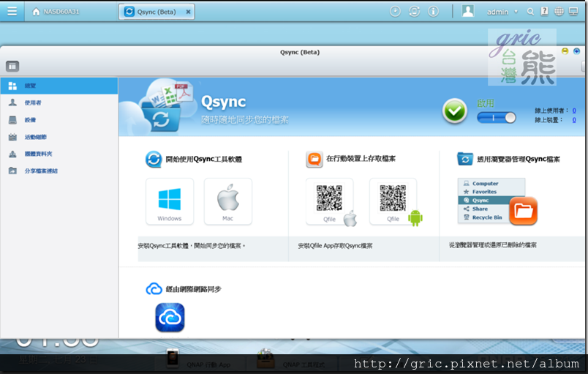The height and width of the screenshot is (374, 588).
Task: Click the 線上裝置 count link
Action: pyautogui.click(x=574, y=120)
